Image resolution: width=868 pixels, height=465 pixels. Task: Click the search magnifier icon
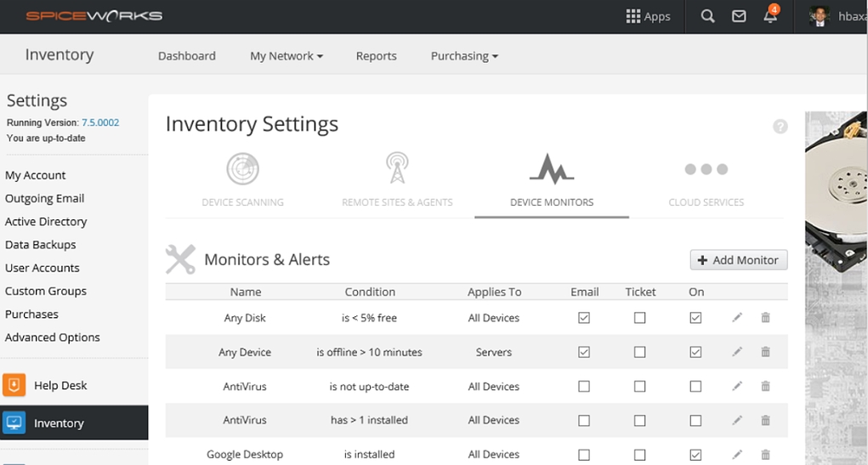(707, 16)
